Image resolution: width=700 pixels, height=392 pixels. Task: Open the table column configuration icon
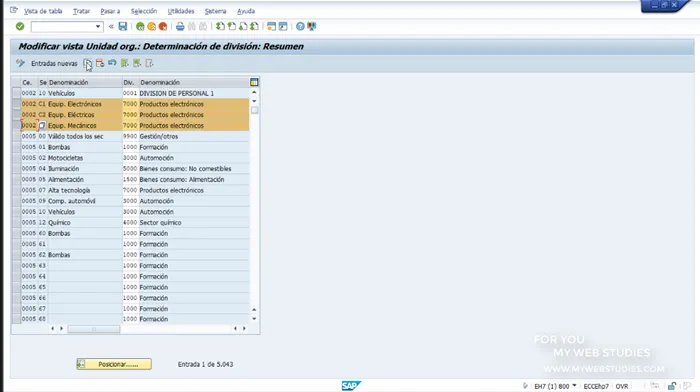coord(254,82)
